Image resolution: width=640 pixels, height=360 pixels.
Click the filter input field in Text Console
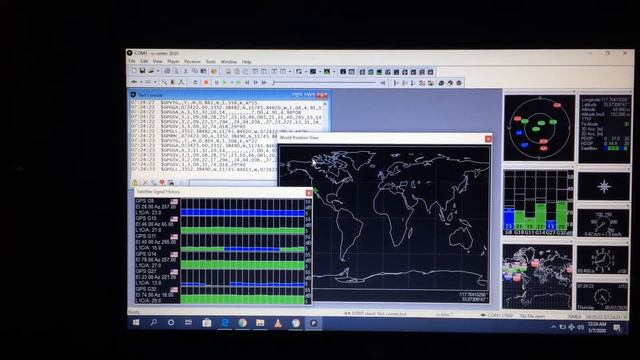(x=233, y=182)
